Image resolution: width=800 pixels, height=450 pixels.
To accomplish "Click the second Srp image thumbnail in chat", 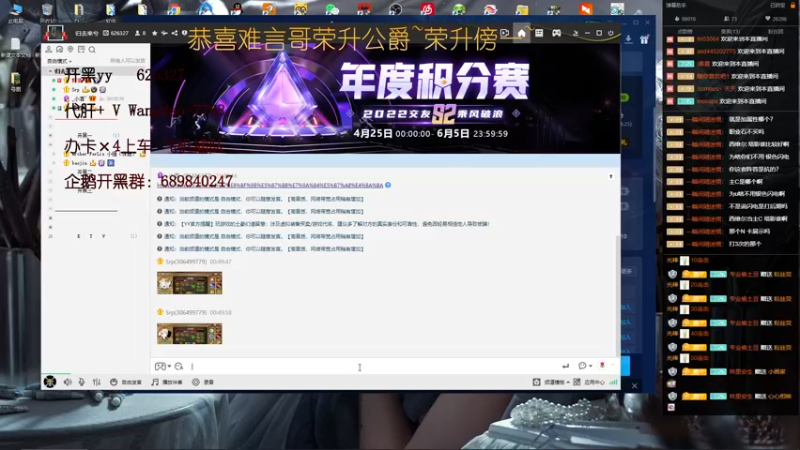I will coord(189,334).
